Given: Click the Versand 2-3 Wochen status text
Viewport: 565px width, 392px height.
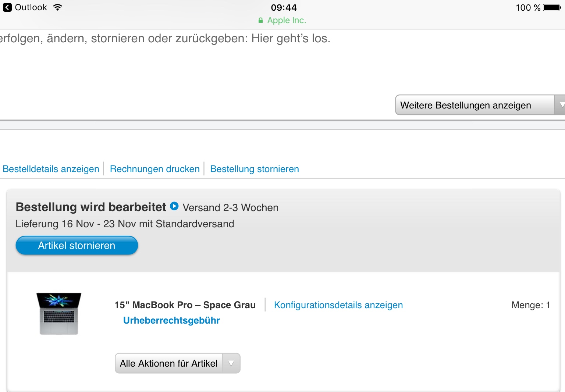Looking at the screenshot, I should (x=231, y=207).
